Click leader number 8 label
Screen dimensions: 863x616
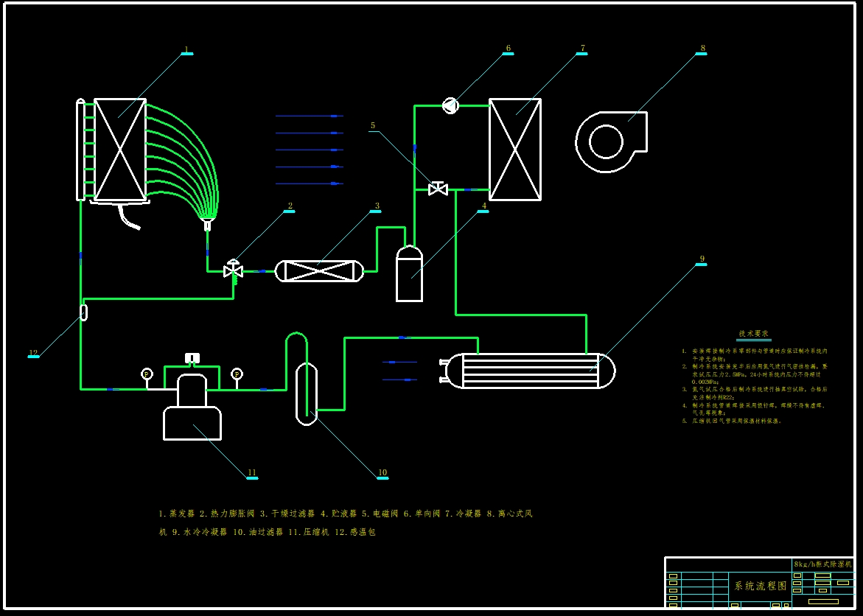[x=703, y=49]
